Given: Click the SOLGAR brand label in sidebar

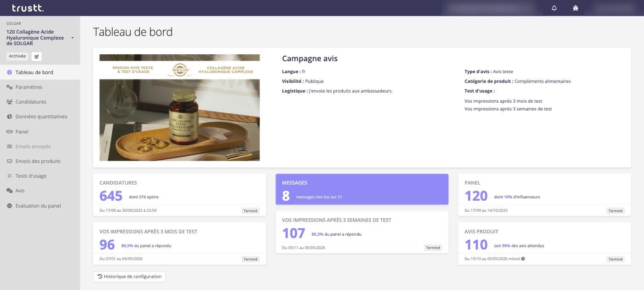Looking at the screenshot, I should [x=14, y=23].
